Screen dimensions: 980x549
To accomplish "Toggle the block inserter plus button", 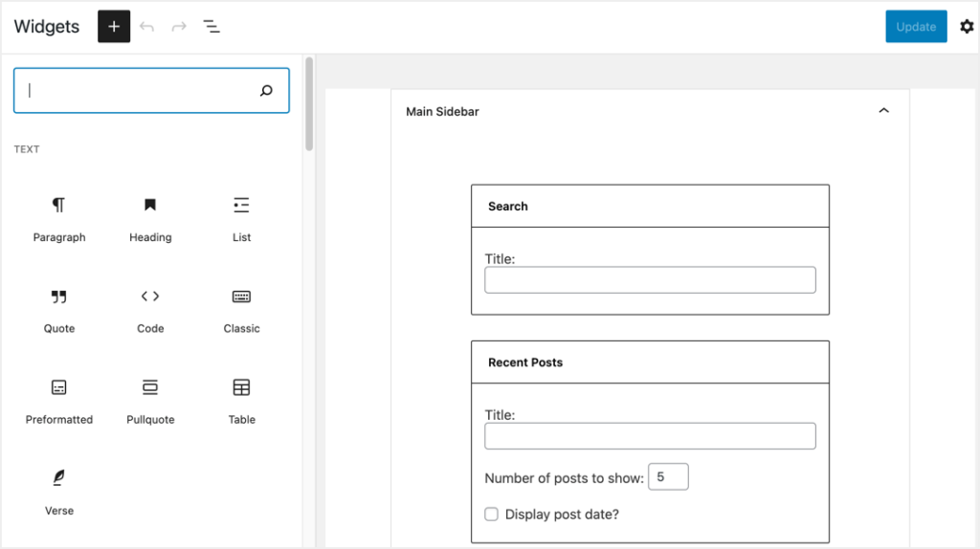I will coord(114,27).
